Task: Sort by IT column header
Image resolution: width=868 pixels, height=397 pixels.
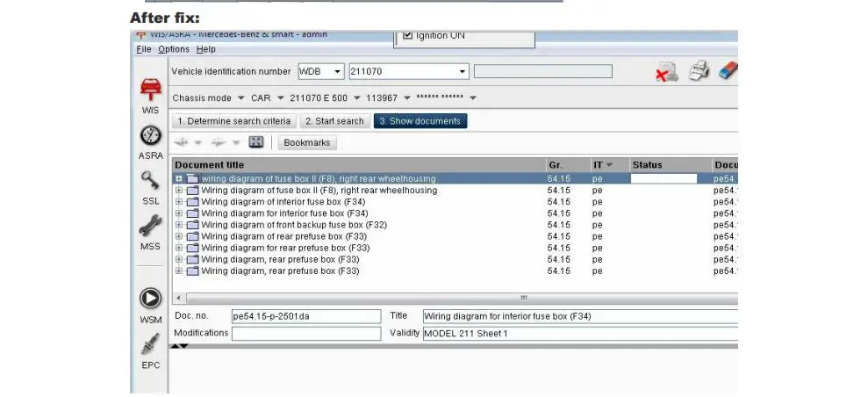Action: tap(609, 165)
